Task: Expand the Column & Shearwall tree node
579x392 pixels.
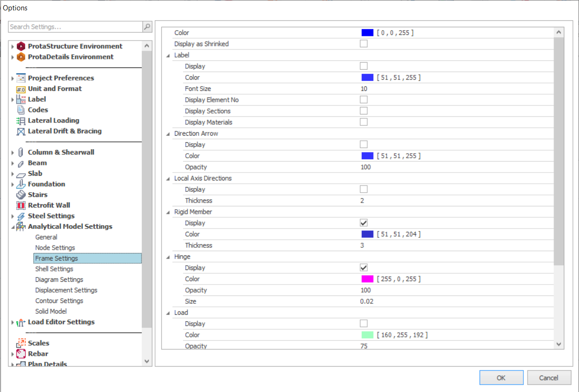Action: pyautogui.click(x=13, y=153)
